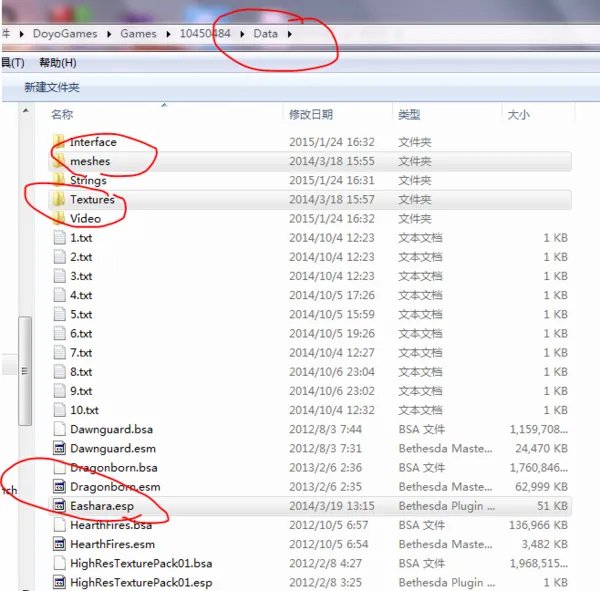Click the 7.txt file icon
The height and width of the screenshot is (591, 600).
(x=59, y=353)
